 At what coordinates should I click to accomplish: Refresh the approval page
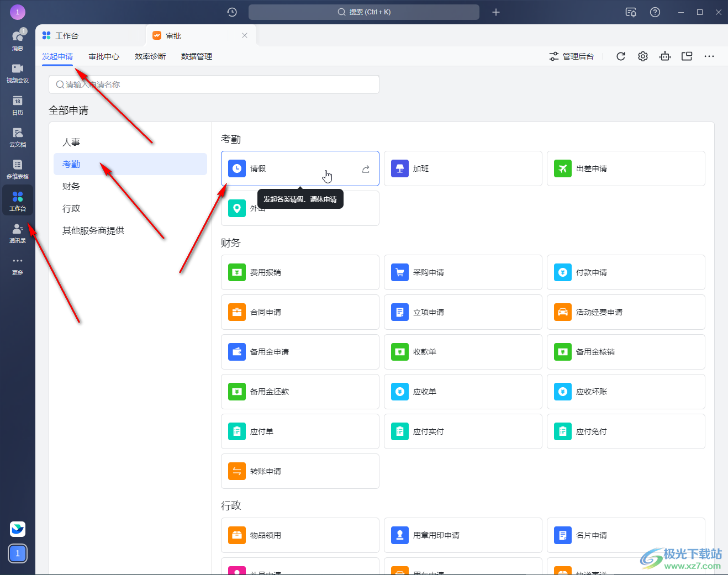coord(621,56)
